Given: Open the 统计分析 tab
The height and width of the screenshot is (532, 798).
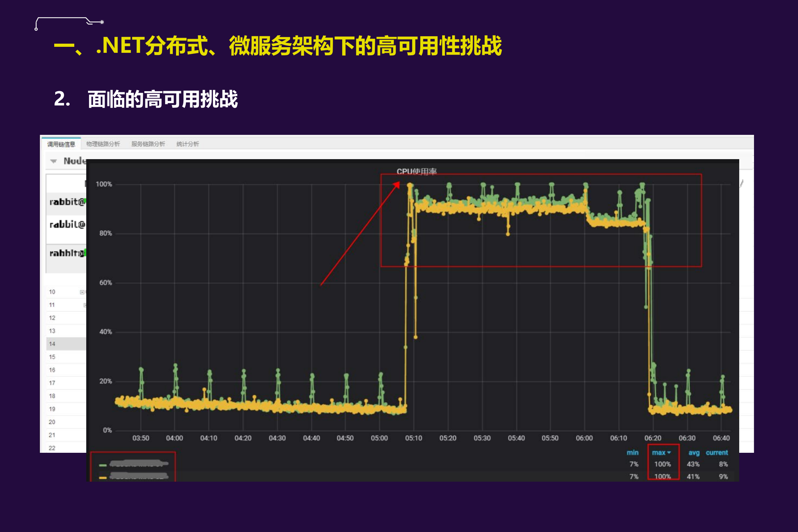Looking at the screenshot, I should [x=187, y=144].
